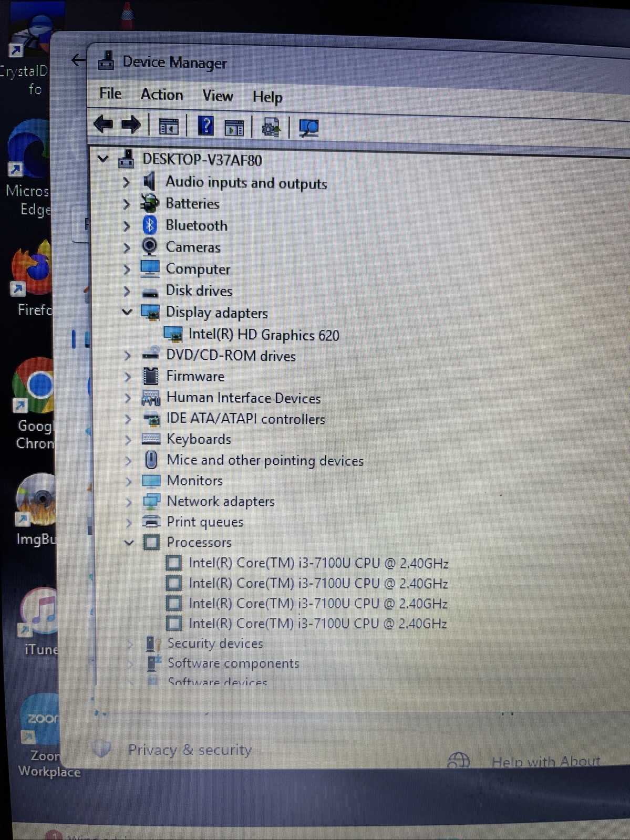The image size is (630, 840).
Task: Expand the Batteries category arrow
Action: (x=126, y=204)
